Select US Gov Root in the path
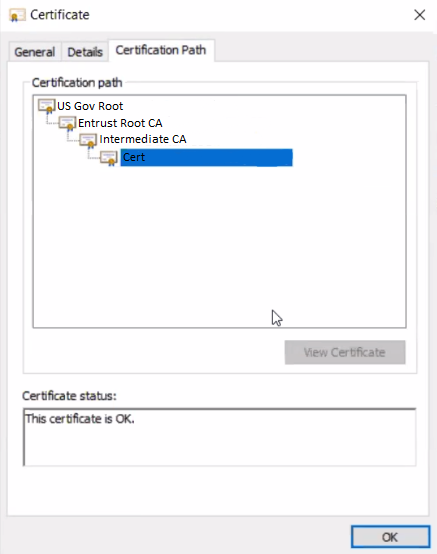The height and width of the screenshot is (554, 437). point(90,106)
